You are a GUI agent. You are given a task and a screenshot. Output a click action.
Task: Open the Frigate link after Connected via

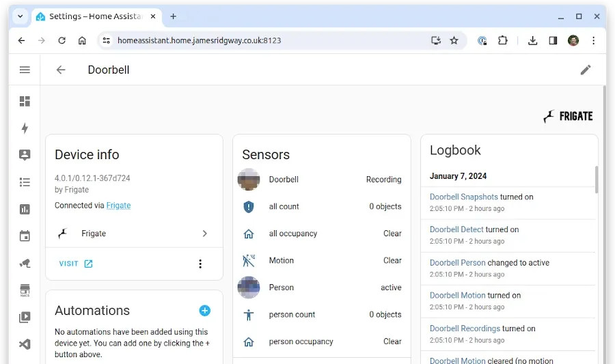[x=118, y=206]
